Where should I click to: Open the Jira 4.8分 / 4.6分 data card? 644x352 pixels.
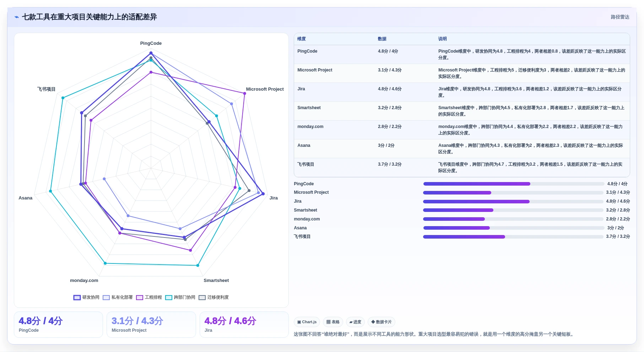[x=244, y=325]
